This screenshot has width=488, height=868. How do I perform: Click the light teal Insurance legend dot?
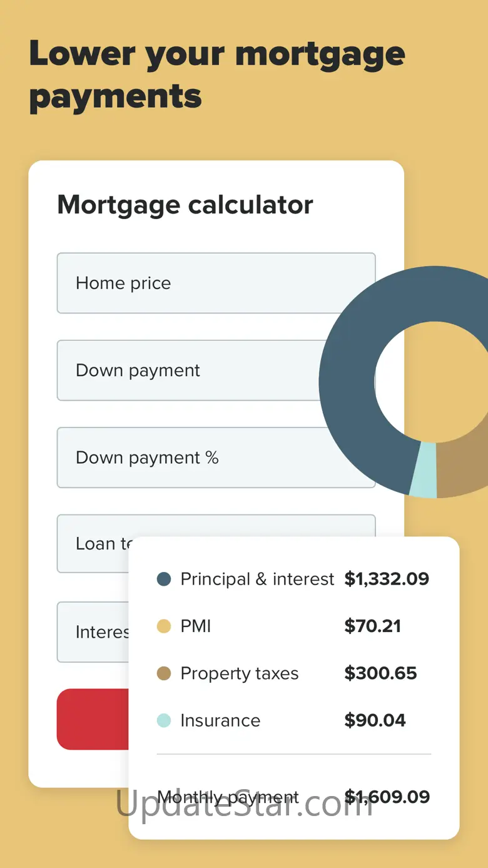tap(164, 720)
